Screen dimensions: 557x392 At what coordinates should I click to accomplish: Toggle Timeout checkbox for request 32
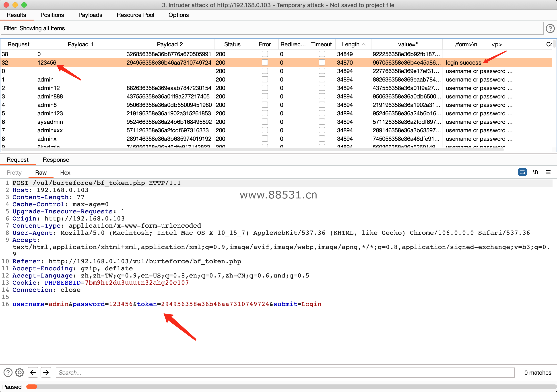click(322, 62)
